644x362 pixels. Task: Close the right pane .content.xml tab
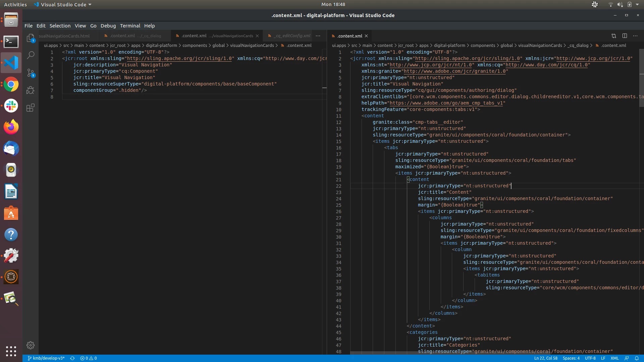coord(366,36)
